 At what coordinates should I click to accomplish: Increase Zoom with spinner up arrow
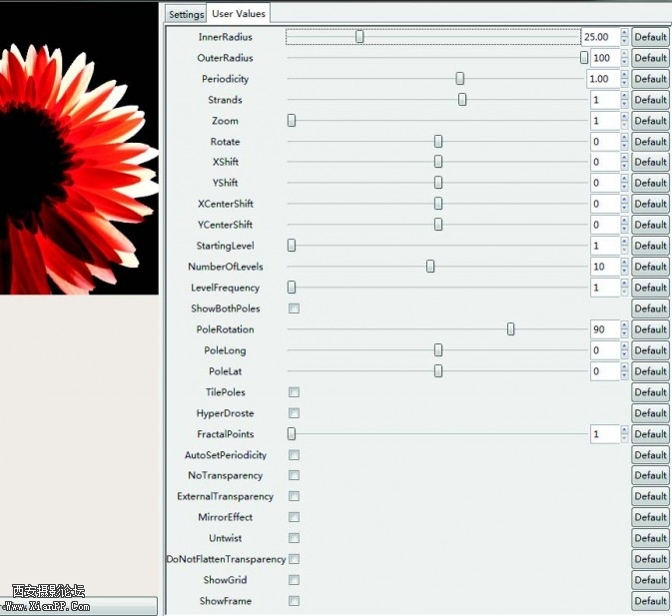pos(624,116)
